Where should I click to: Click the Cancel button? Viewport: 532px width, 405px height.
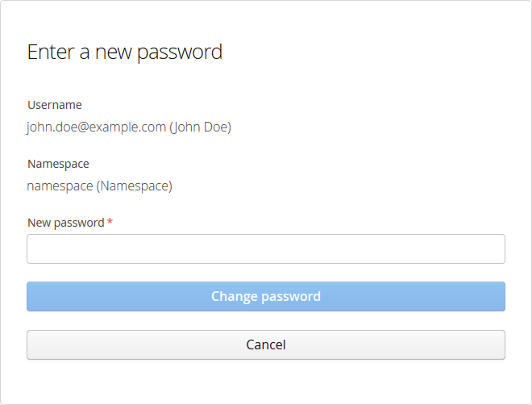tap(266, 344)
